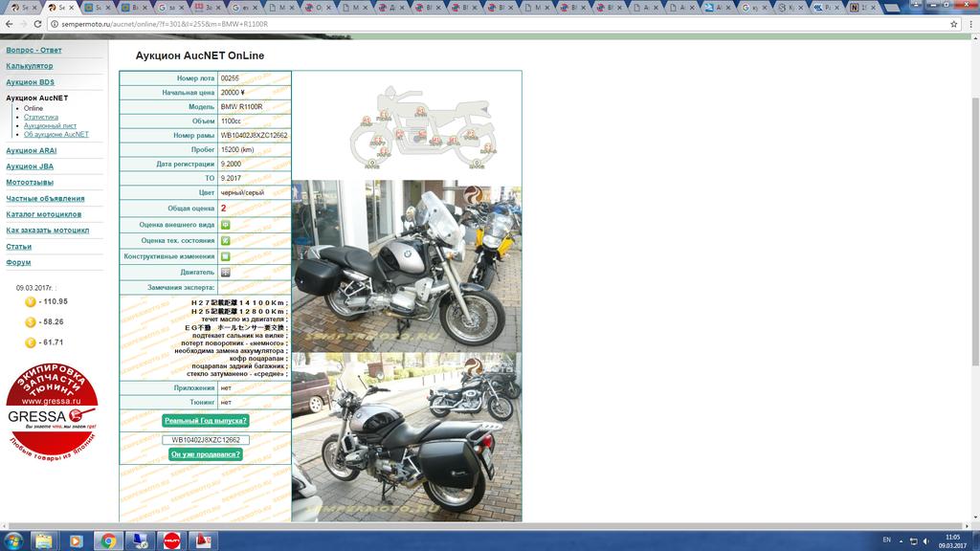Screen dimensions: 980x551
Task: Click the top motorcycle photo
Action: [407, 266]
